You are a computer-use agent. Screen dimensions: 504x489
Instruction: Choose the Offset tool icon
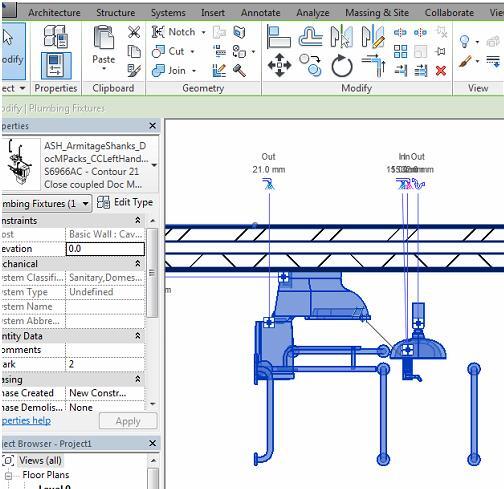pyautogui.click(x=310, y=37)
